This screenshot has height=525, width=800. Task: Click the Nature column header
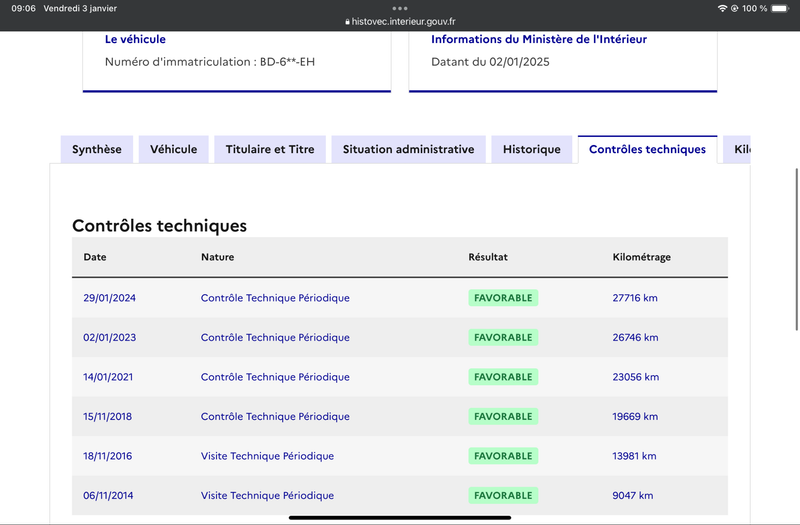(x=217, y=257)
